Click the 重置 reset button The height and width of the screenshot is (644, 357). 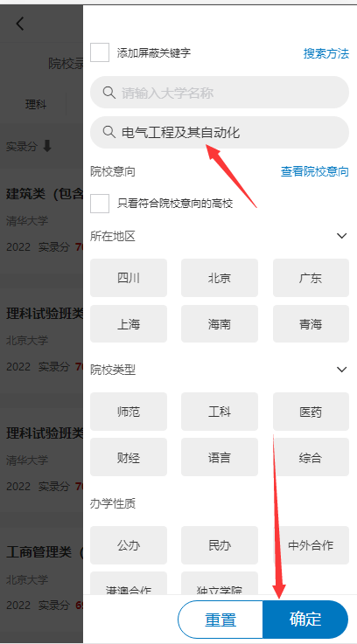[220, 619]
